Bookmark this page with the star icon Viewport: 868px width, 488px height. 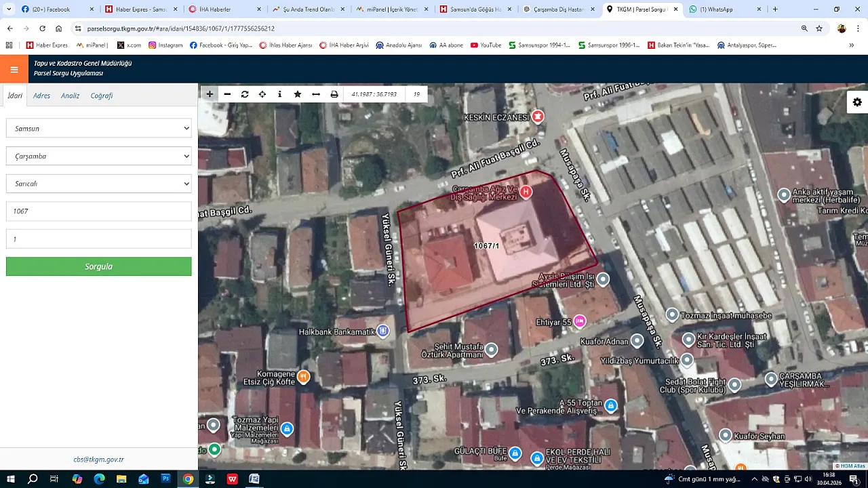[x=819, y=28]
